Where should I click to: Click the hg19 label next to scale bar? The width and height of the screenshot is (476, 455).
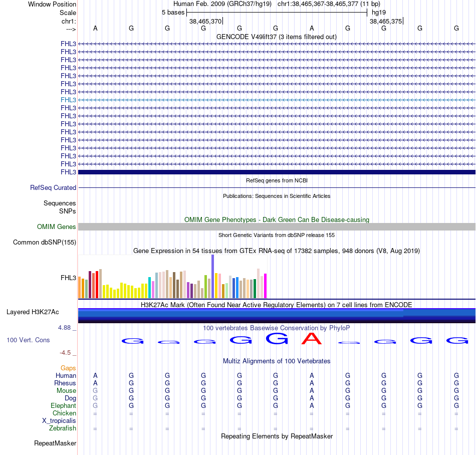click(x=379, y=13)
